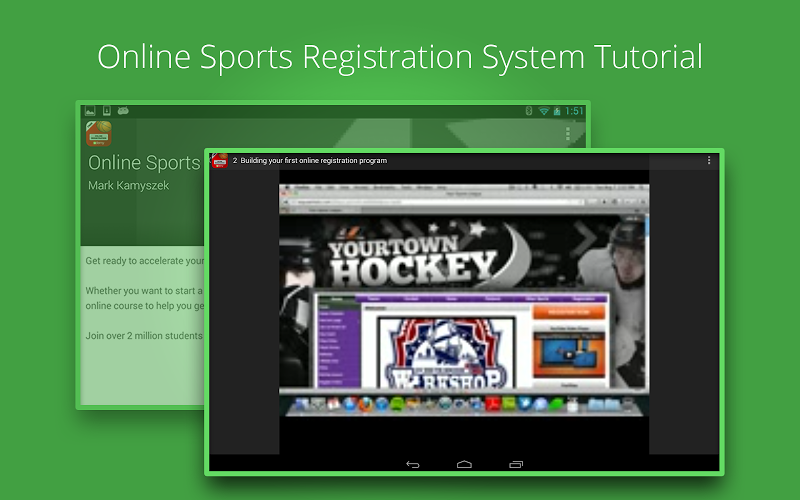800x500 pixels.
Task: Tap the Wi-Fi status icon
Action: coord(544,111)
